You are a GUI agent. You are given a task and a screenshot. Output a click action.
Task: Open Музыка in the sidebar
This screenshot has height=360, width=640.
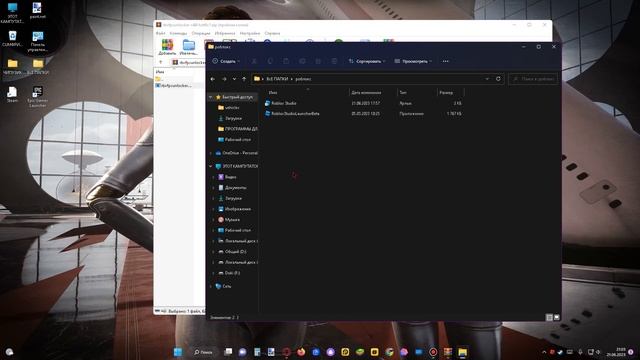tap(232, 220)
